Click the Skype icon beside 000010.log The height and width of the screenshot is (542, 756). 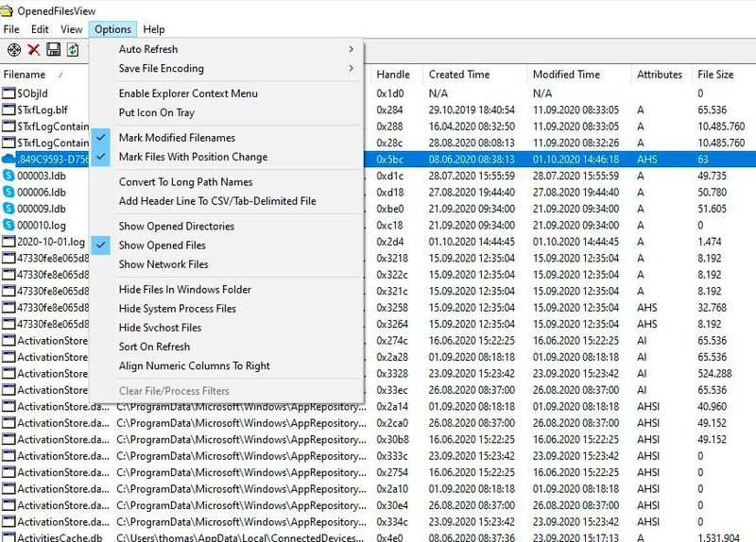point(9,225)
